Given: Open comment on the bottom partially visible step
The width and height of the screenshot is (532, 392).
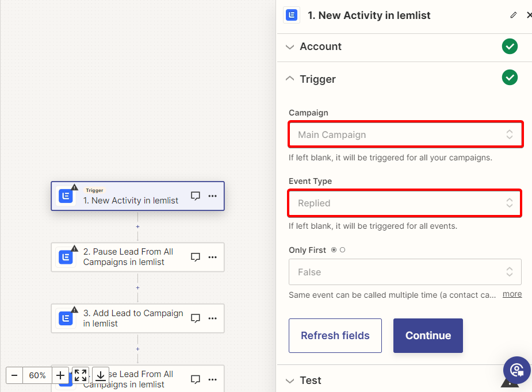Looking at the screenshot, I should coord(196,379).
